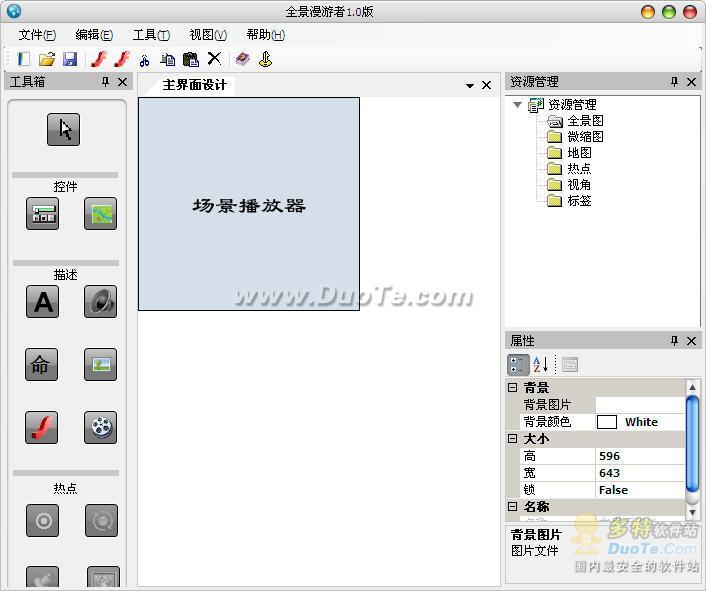Click the 高 value 596 field

pos(640,456)
